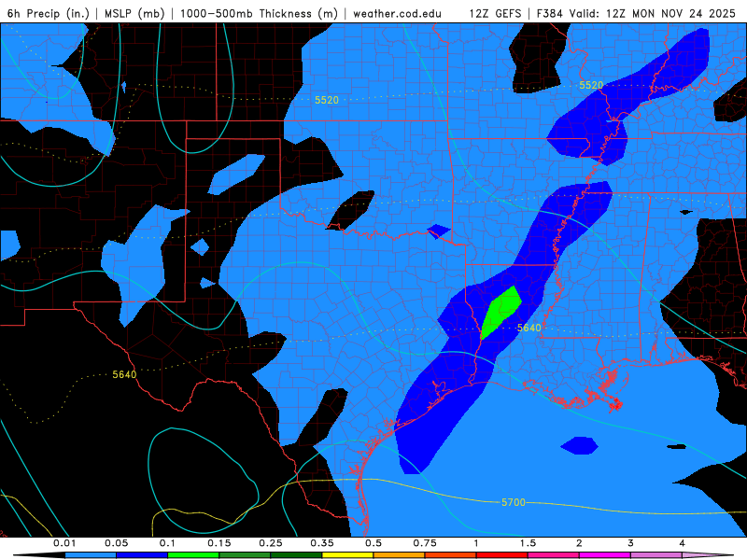Viewport: 747px width, 560px height.
Task: Click the bright green legend color swatch
Action: [193, 555]
